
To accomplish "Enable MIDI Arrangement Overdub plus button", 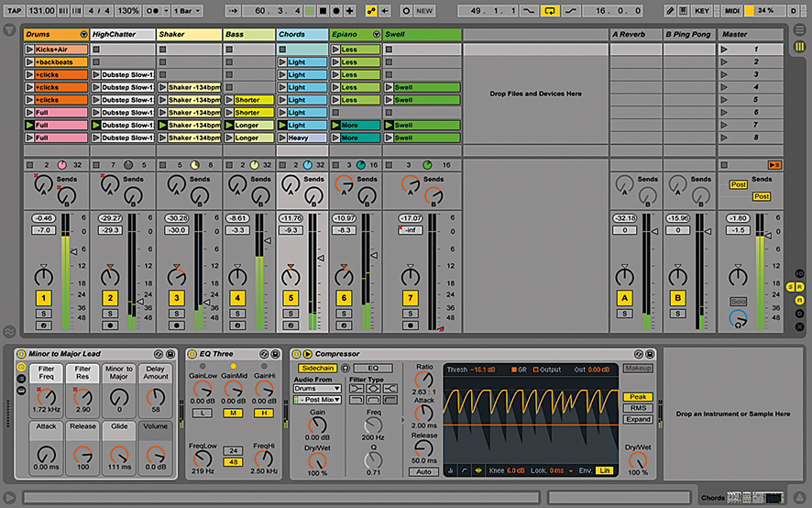I will coord(349,10).
